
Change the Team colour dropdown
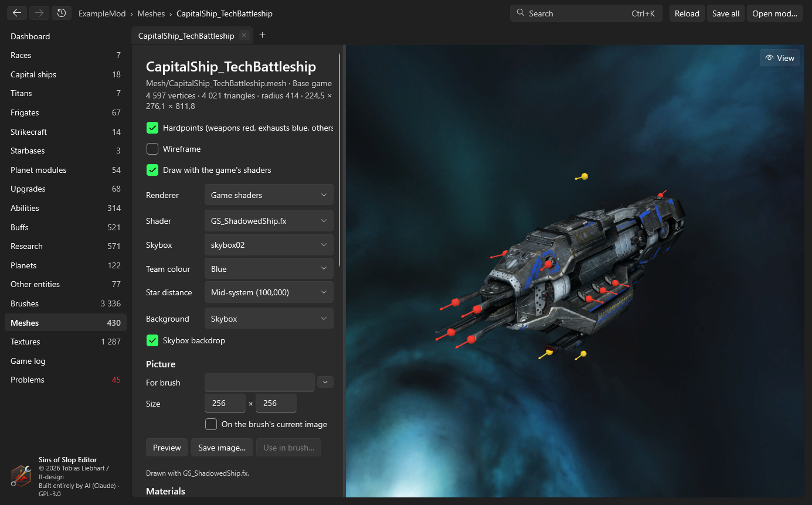pos(269,269)
